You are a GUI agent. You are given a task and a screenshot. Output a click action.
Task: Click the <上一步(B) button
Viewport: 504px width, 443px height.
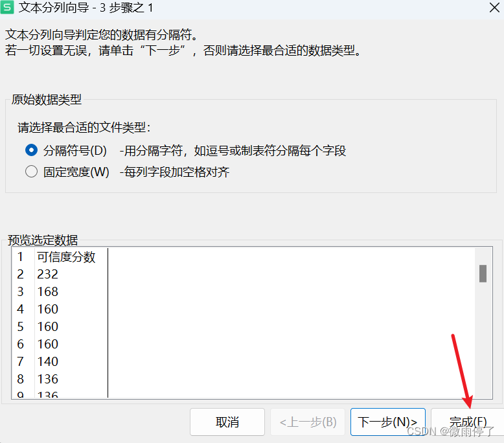click(x=308, y=422)
